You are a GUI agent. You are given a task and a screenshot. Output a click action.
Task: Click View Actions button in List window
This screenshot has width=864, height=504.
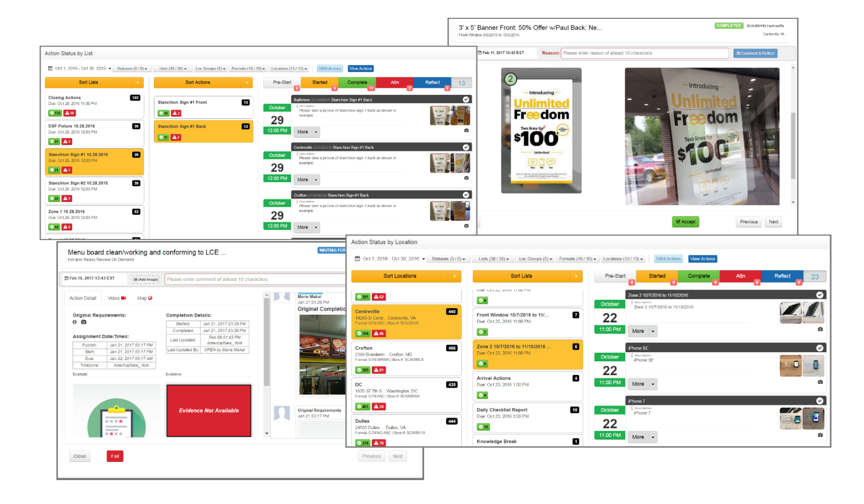click(x=361, y=69)
